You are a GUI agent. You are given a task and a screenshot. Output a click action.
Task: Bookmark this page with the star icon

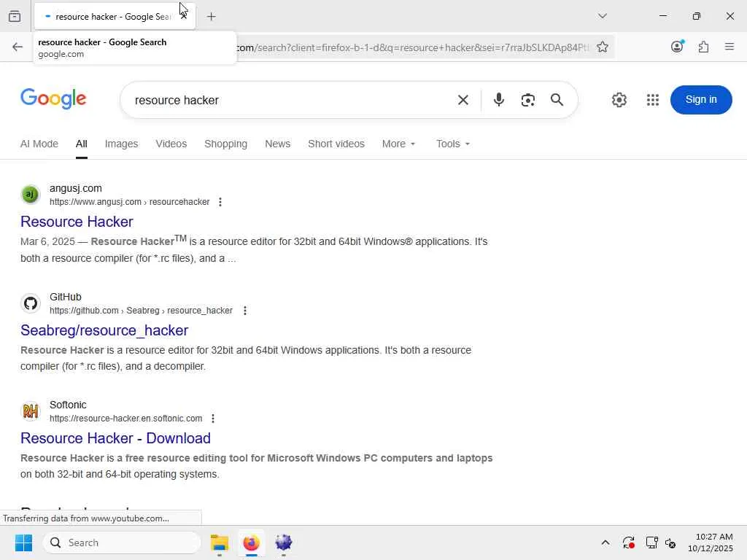602,47
